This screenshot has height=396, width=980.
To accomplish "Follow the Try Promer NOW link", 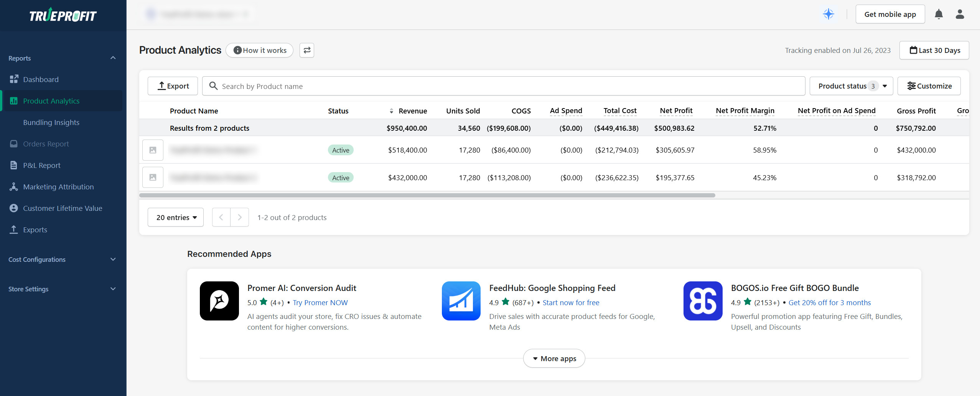I will (320, 302).
